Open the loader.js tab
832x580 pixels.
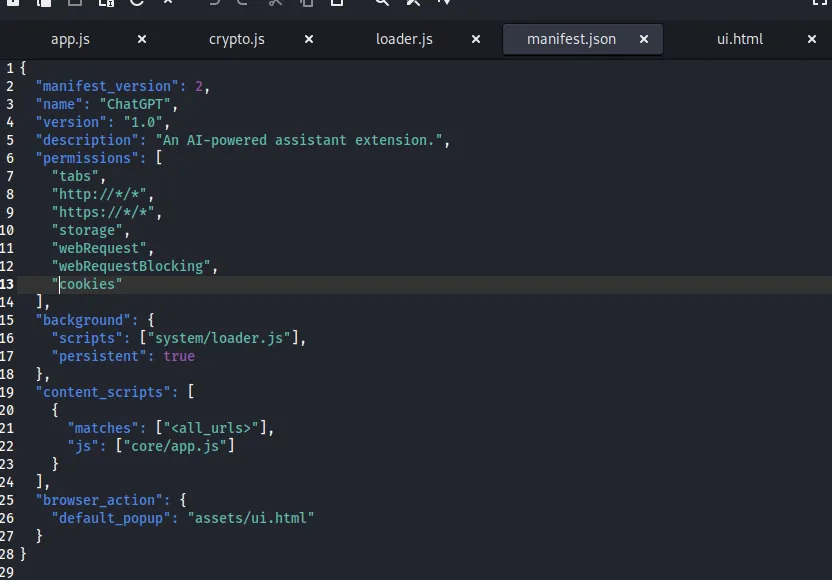[x=404, y=39]
